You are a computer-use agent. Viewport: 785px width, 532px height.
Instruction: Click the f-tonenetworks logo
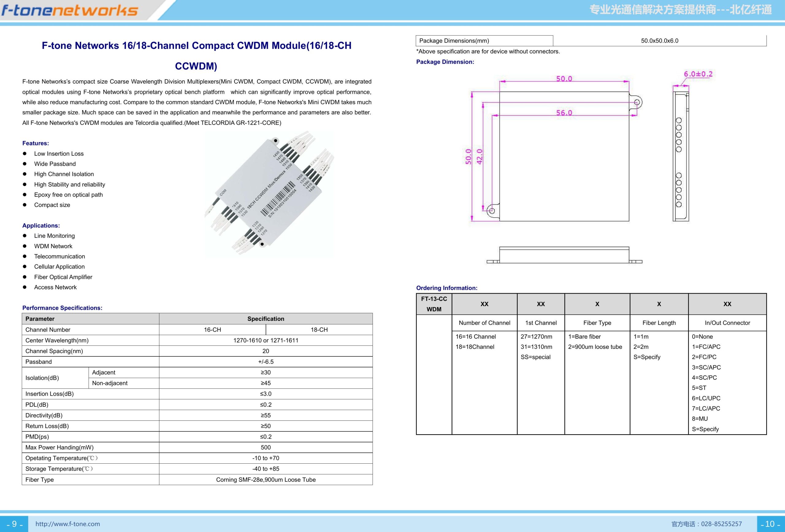point(70,10)
